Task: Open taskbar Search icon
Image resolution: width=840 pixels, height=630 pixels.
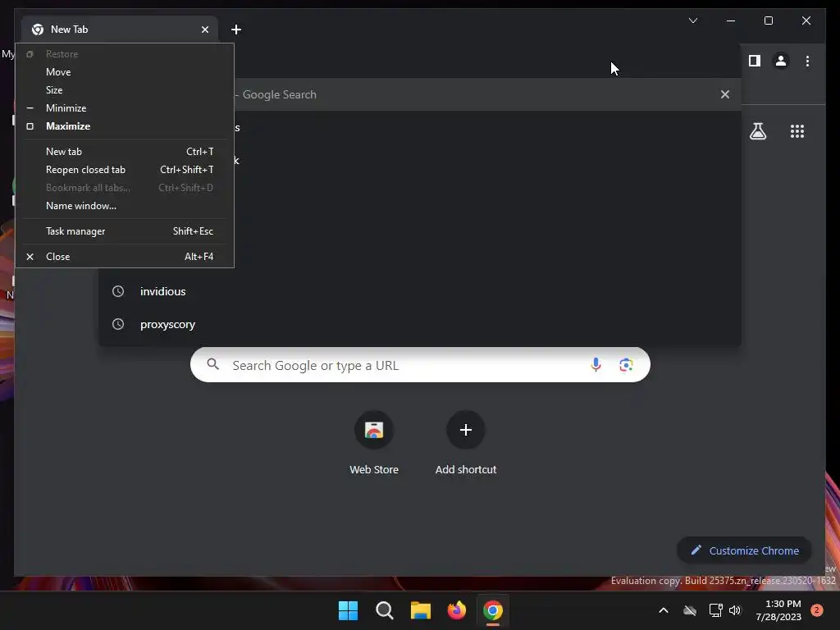Action: [x=384, y=610]
